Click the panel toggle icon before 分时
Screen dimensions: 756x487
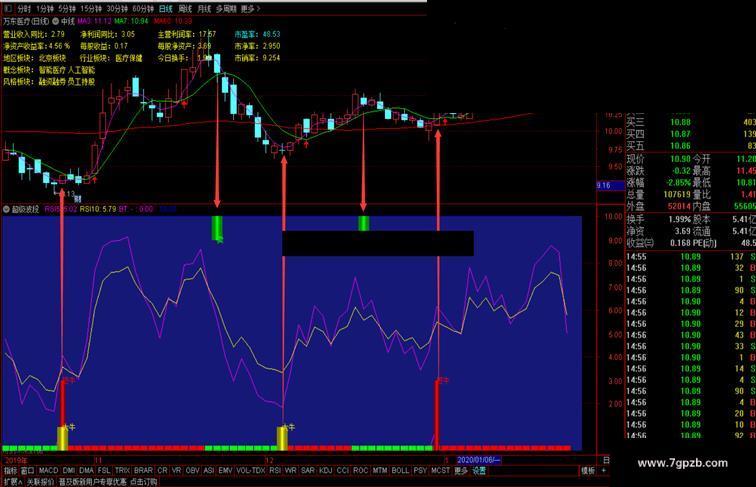(8, 9)
